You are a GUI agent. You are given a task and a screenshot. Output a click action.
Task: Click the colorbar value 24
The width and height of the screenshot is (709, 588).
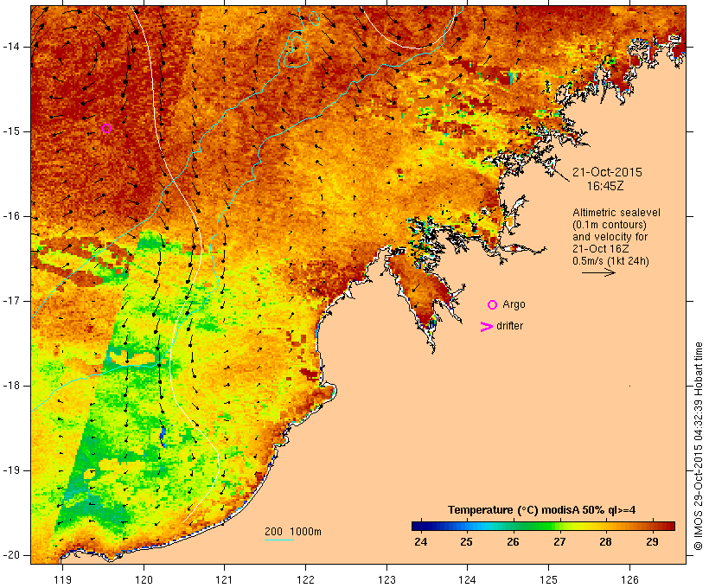click(420, 542)
